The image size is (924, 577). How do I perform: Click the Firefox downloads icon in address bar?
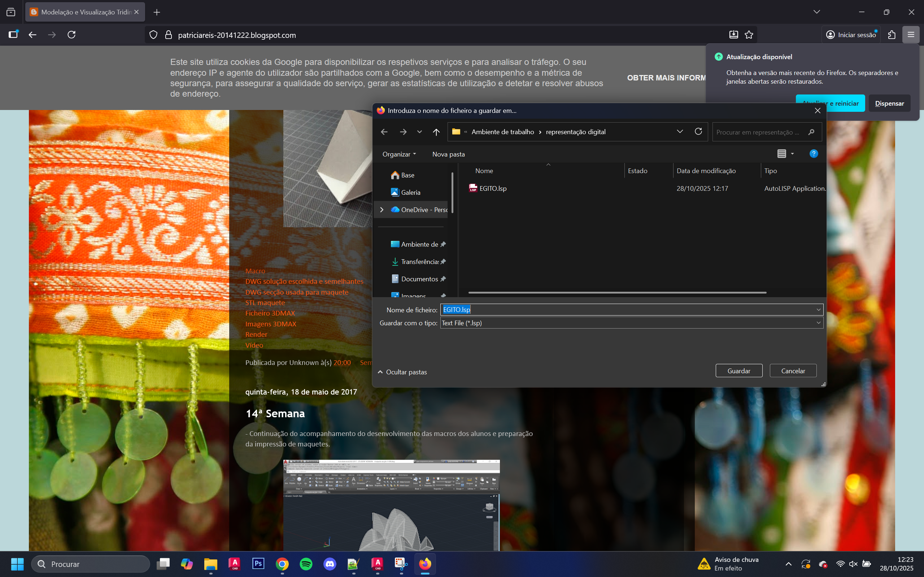(x=733, y=35)
